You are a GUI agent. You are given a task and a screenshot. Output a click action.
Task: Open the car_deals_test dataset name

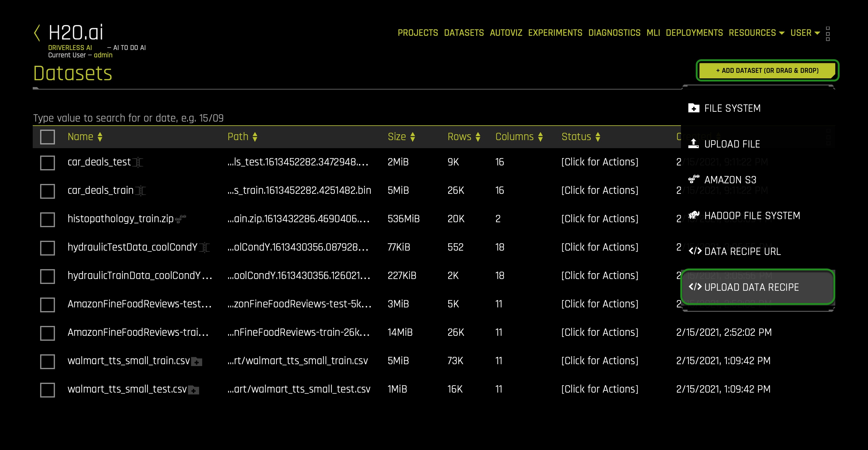pos(99,162)
